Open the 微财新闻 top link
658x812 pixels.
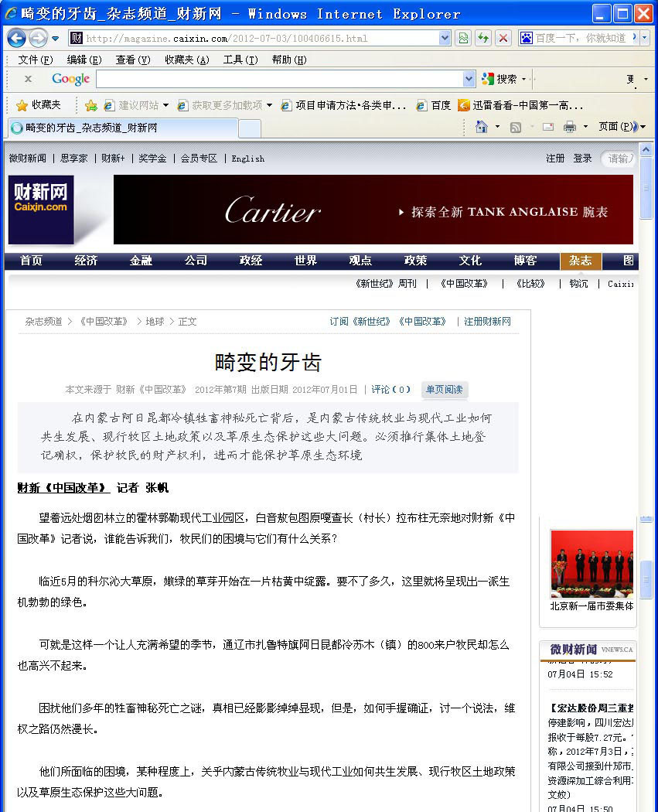click(28, 159)
